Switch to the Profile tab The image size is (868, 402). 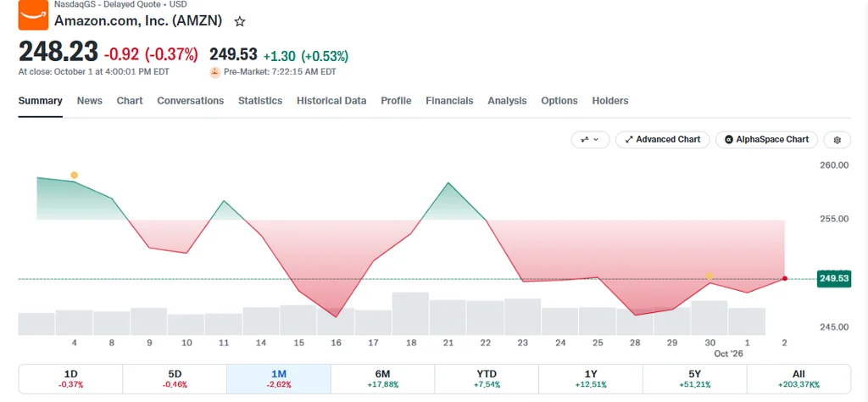396,101
